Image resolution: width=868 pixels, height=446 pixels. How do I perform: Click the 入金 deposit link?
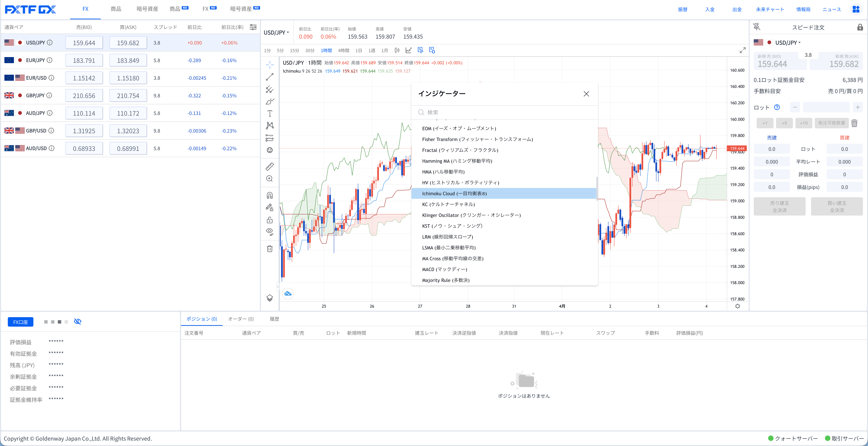coord(710,9)
